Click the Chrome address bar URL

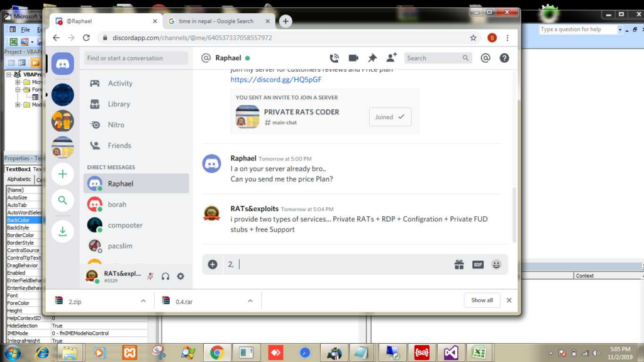click(x=192, y=38)
